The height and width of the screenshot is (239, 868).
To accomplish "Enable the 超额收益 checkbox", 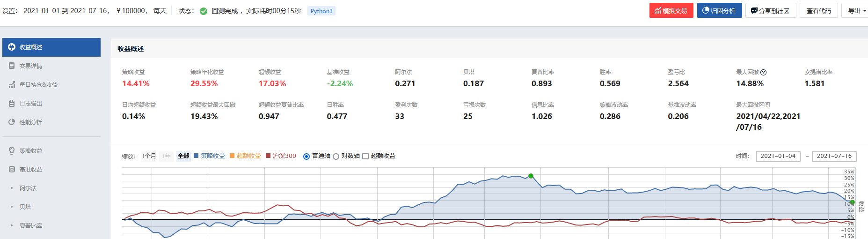I will click(365, 157).
